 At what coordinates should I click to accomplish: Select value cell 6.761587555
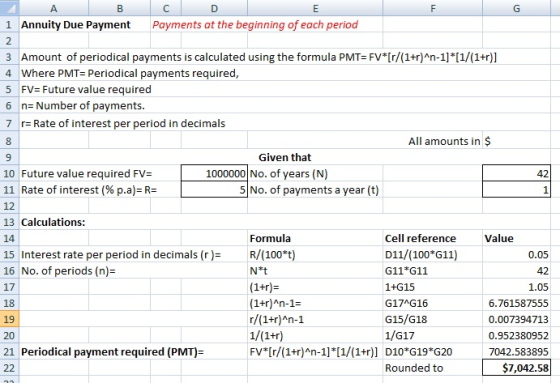click(516, 303)
